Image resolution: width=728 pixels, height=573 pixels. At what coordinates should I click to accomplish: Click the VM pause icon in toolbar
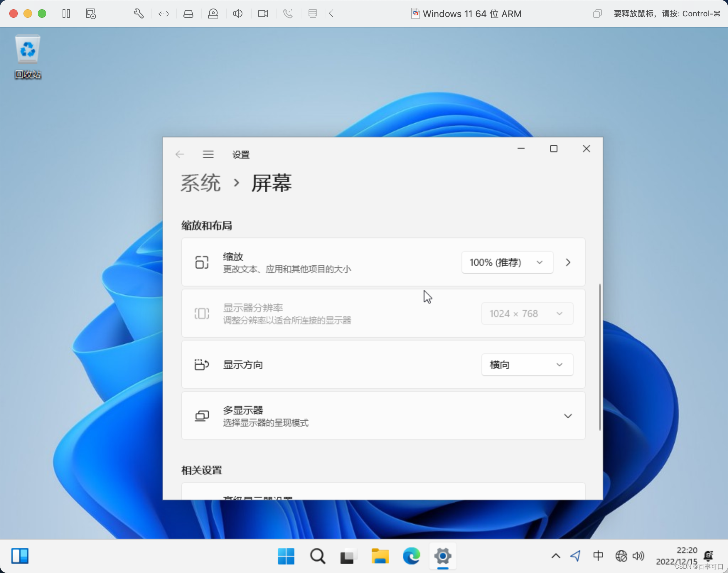coord(66,14)
